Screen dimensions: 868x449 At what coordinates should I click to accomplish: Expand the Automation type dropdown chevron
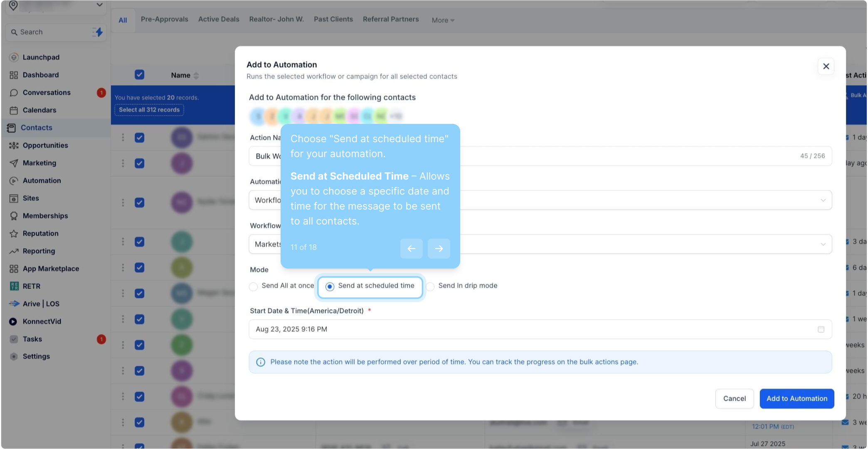pos(823,200)
